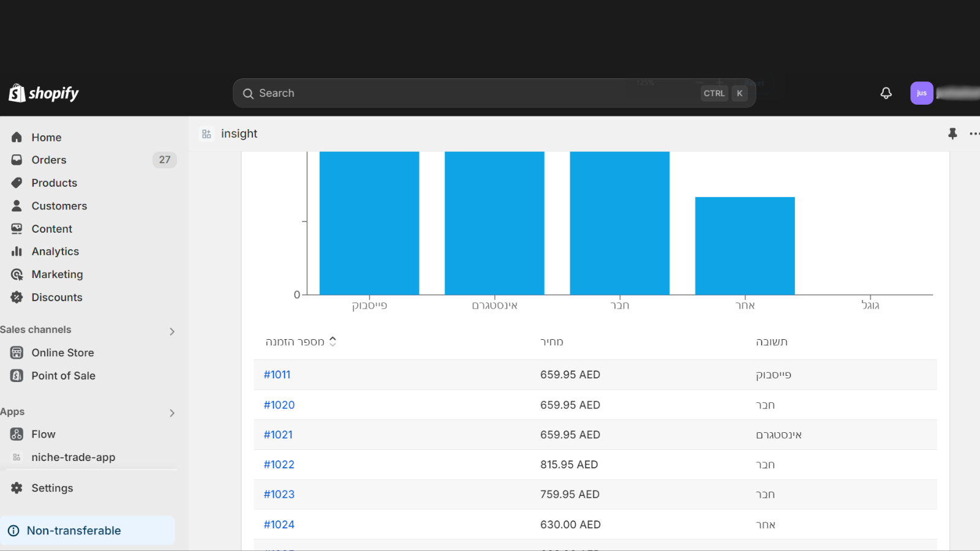Click the Online Store icon
The width and height of the screenshot is (980, 551).
click(x=17, y=353)
